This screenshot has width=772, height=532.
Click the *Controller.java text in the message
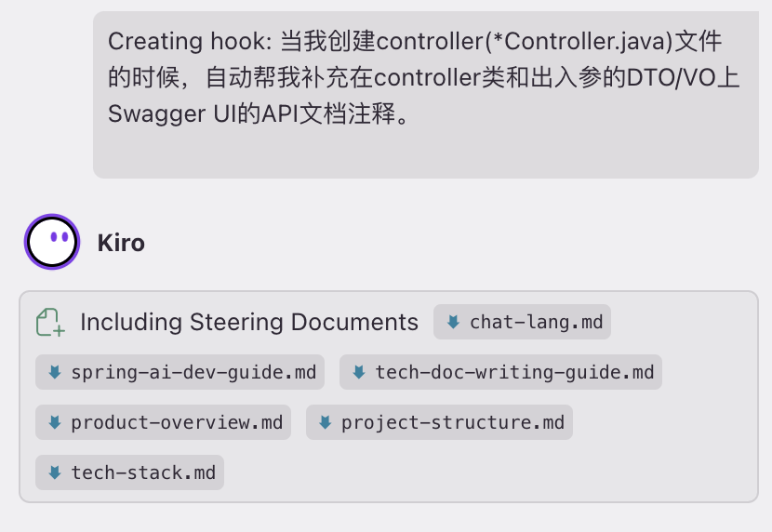577,42
